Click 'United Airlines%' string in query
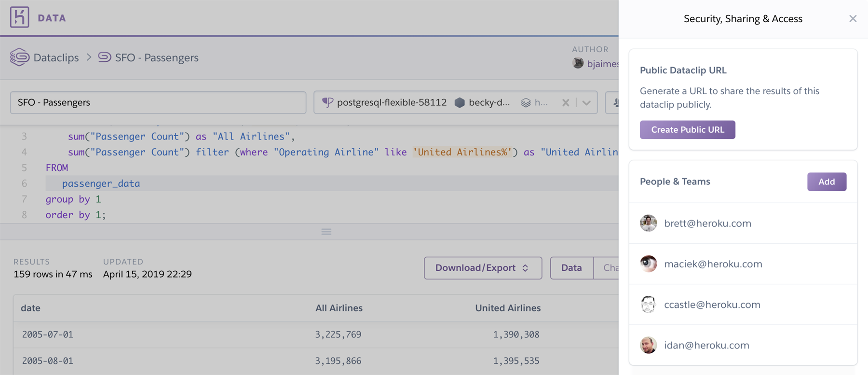868x375 pixels. point(462,152)
